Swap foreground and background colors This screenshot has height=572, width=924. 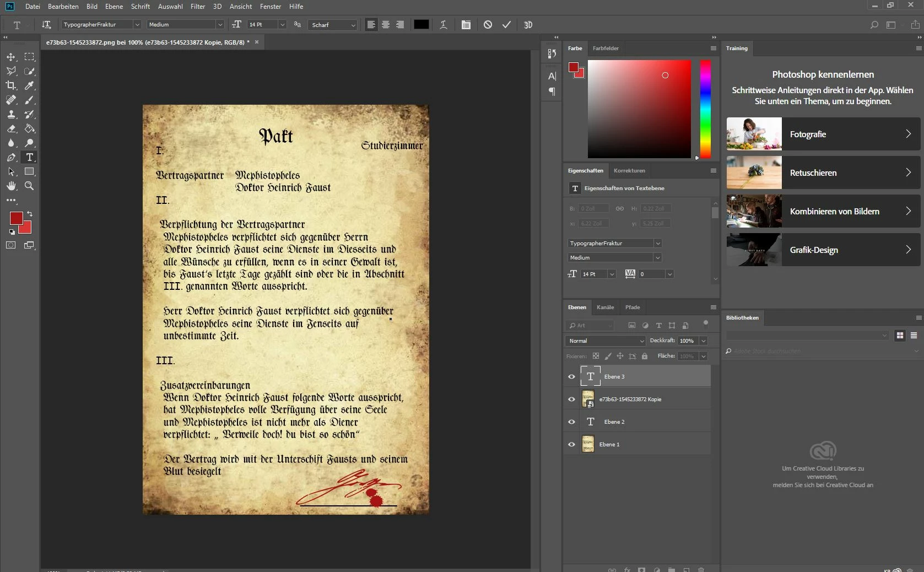pos(30,214)
